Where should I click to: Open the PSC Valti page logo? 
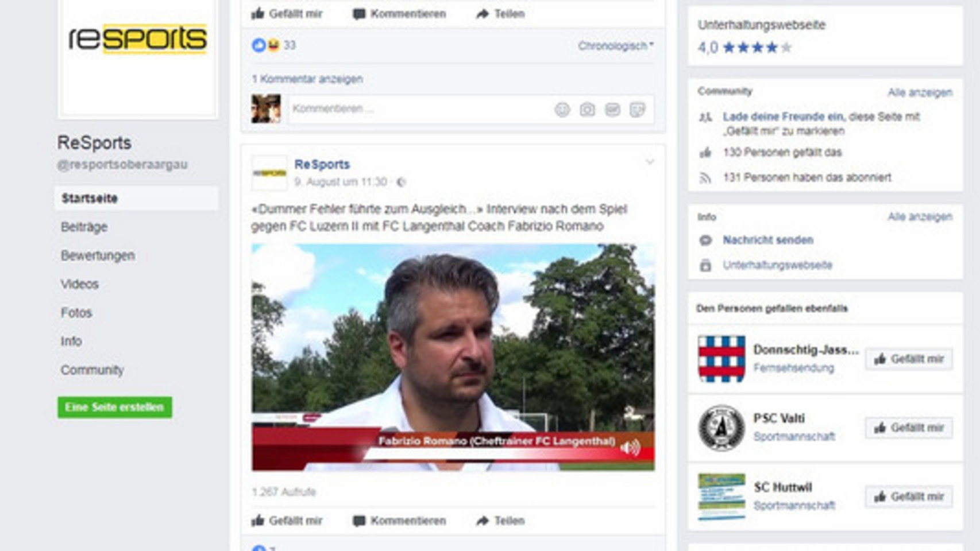point(722,428)
